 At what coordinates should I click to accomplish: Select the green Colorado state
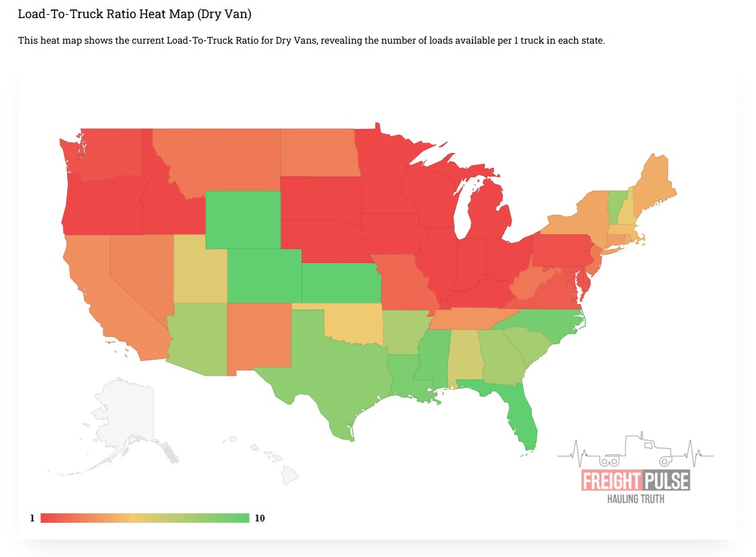tap(264, 275)
